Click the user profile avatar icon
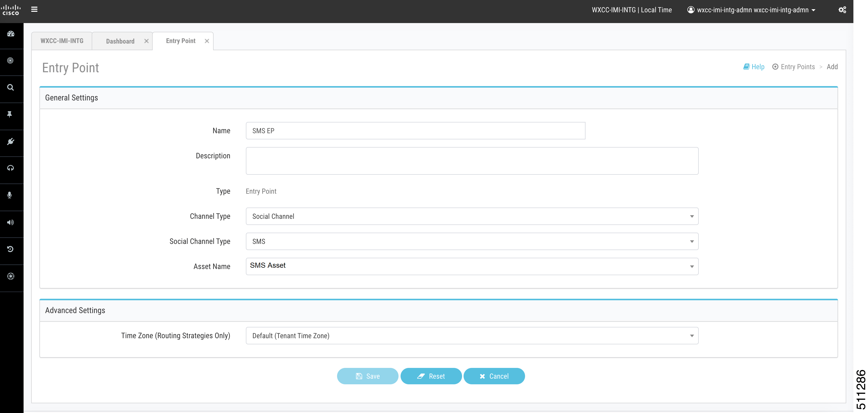 [691, 10]
